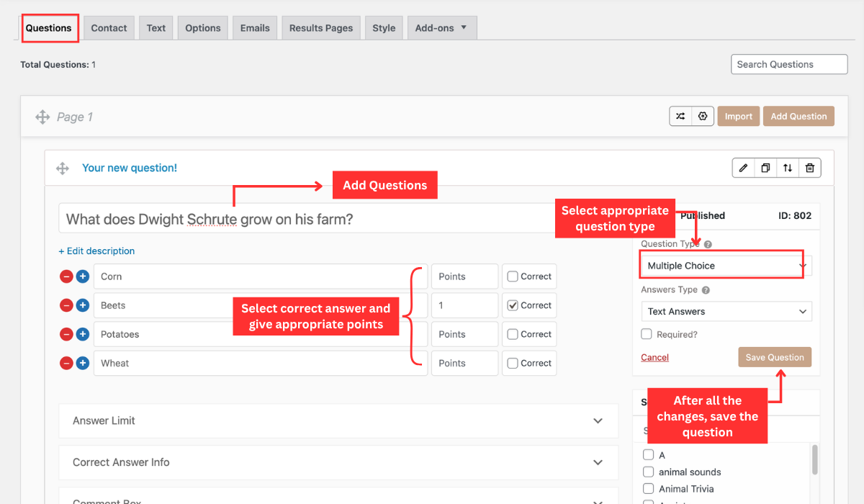Screen dimensions: 864x504
Task: Click the Search Questions field
Action: click(x=789, y=64)
